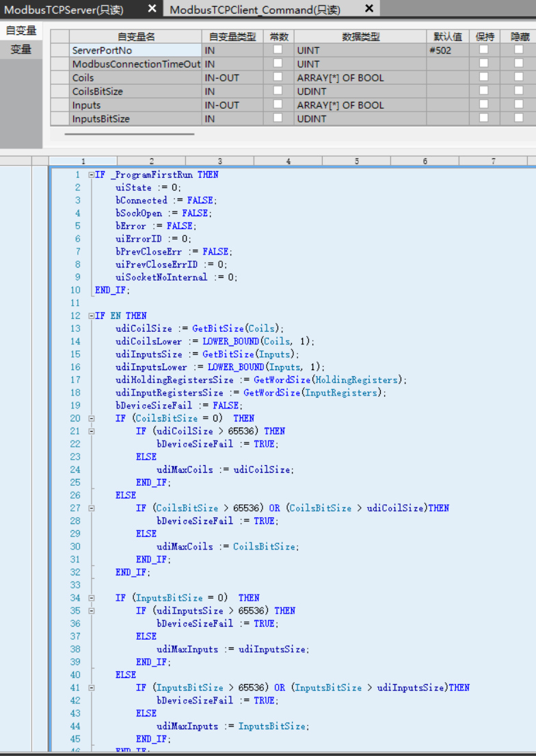Toggle 常数 checkbox for ServerPortNo
The width and height of the screenshot is (536, 756).
tap(278, 50)
